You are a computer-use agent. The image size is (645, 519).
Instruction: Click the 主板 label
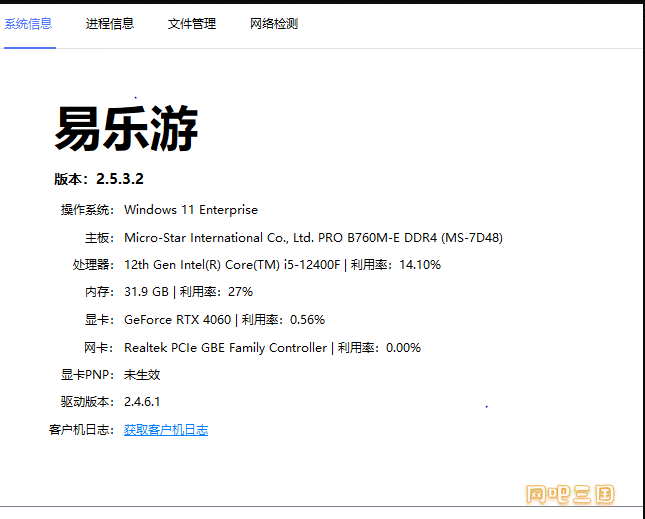click(x=99, y=238)
